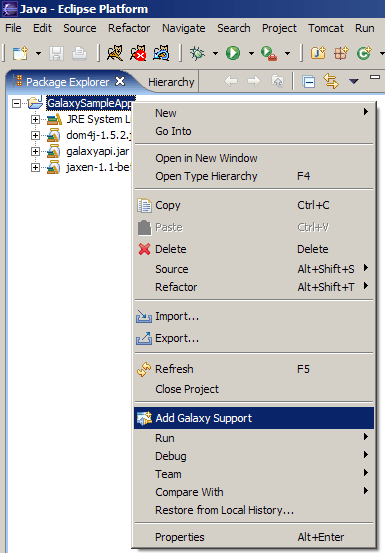Expand the dom4j-1.5.2 jar node
385x553 pixels.
click(35, 135)
